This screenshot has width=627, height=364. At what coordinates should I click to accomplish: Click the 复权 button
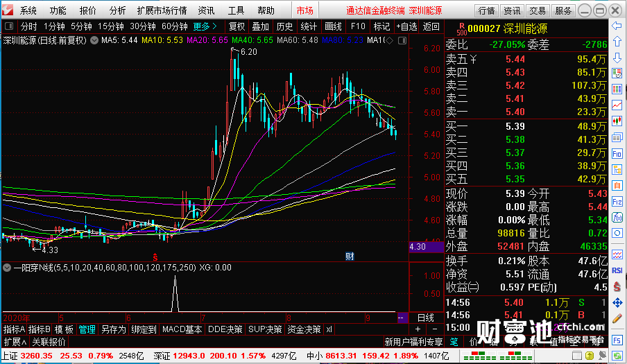[237, 27]
